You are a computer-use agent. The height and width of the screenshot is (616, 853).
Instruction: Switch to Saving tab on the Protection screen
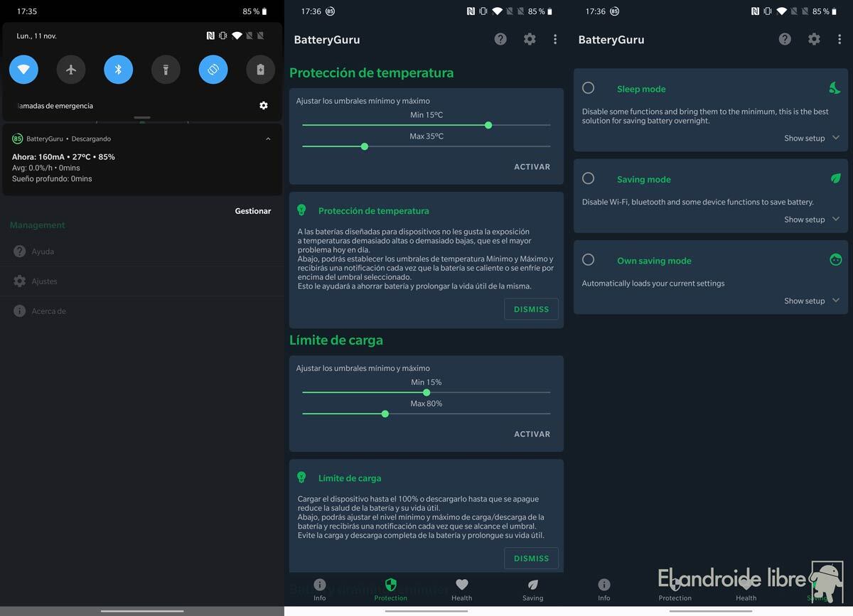533,590
